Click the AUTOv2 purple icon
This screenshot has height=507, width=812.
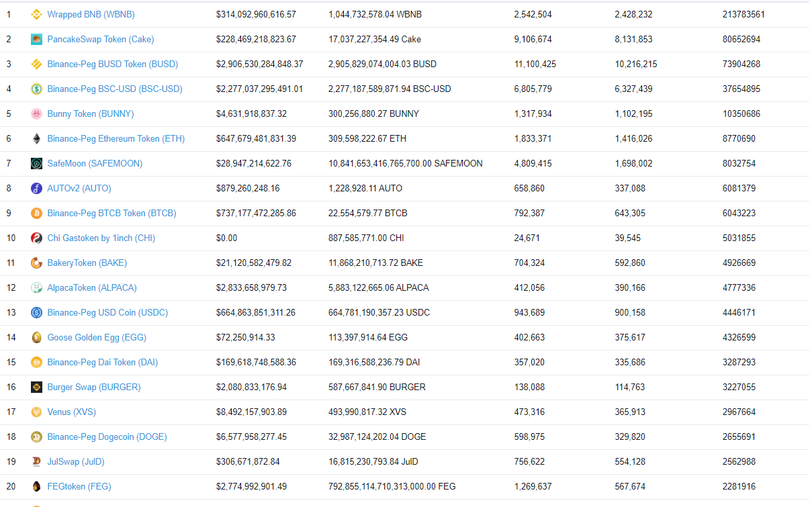click(36, 188)
